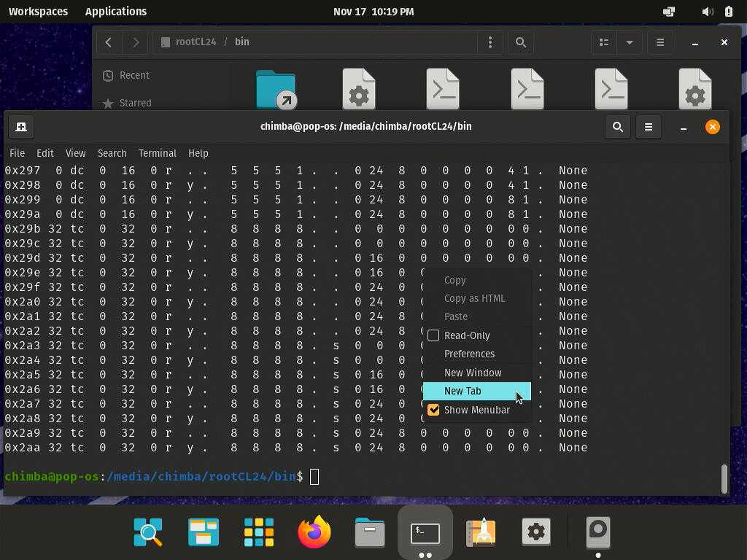Select the last gear executable file icon
The width and height of the screenshot is (747, 560).
tap(695, 90)
